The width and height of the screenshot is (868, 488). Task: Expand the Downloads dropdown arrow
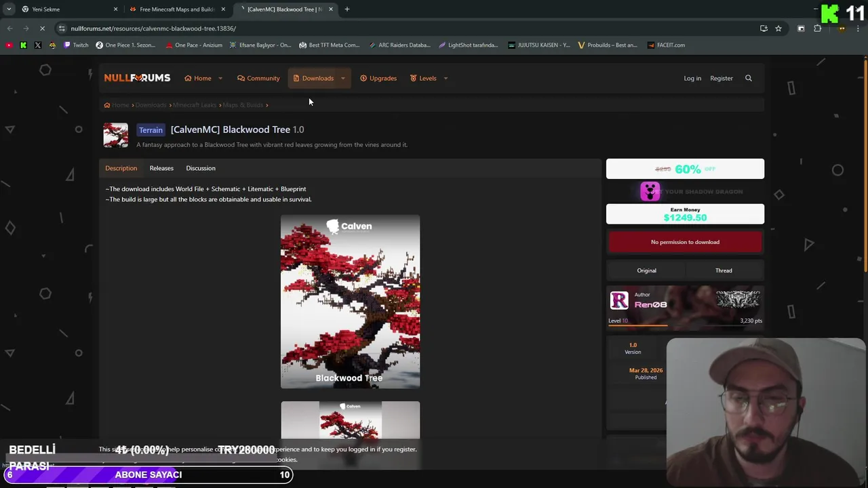342,78
